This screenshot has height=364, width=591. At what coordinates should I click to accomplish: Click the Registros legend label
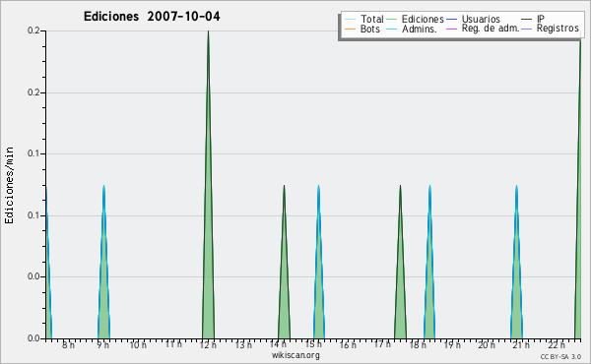[x=558, y=29]
